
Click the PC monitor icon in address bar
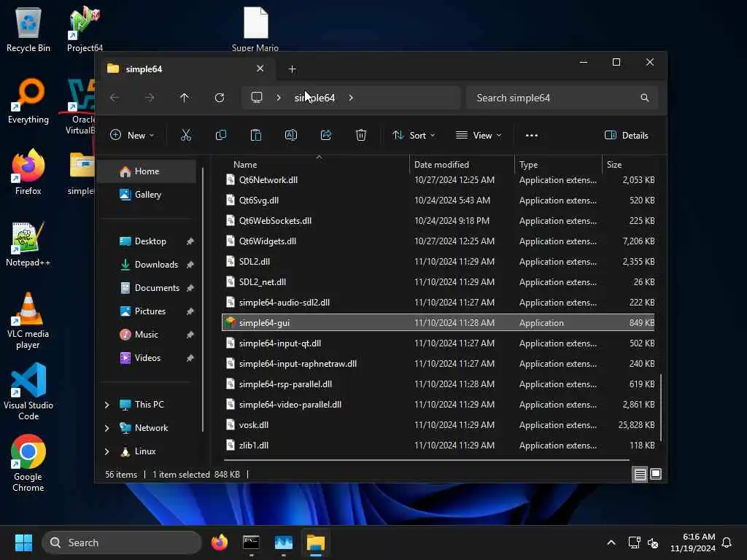257,98
